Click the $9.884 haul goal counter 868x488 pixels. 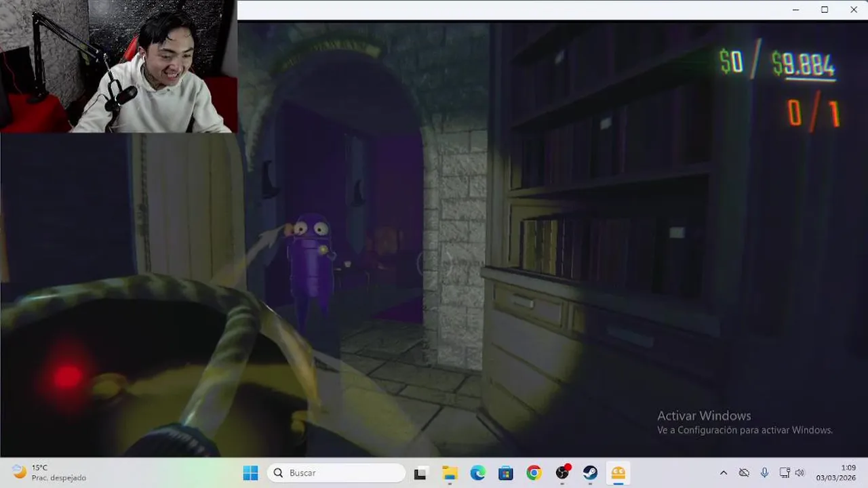click(x=804, y=64)
